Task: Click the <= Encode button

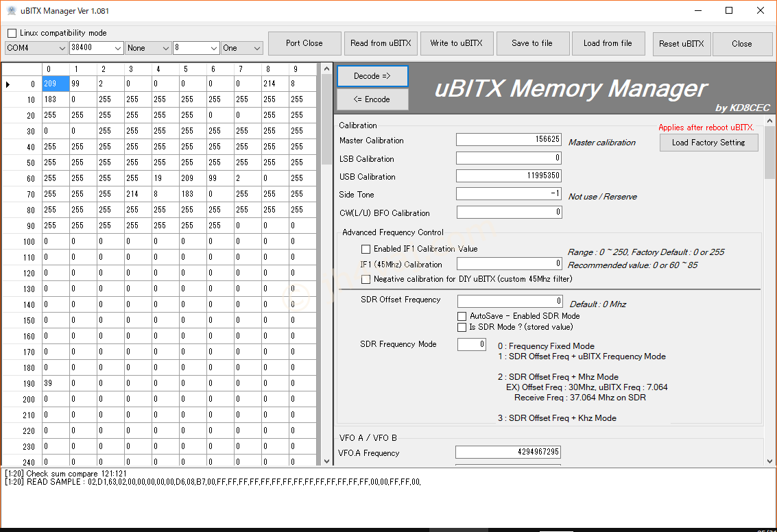Action: tap(372, 99)
